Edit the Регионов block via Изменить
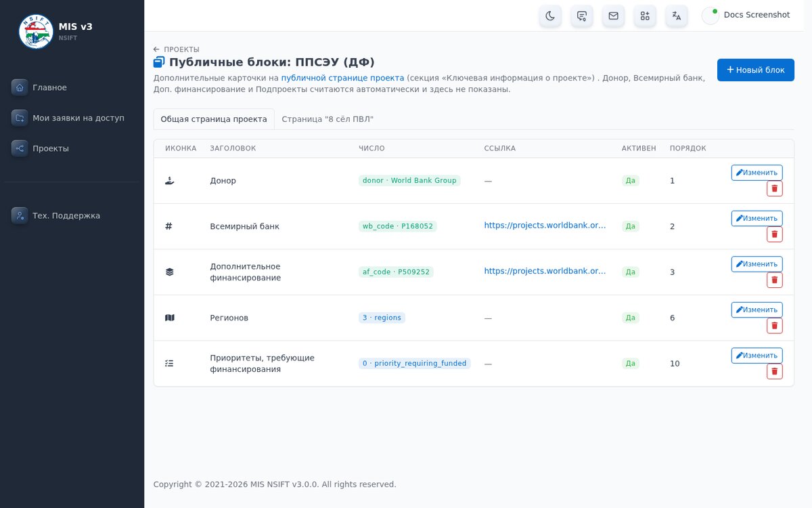This screenshot has height=508, width=812. pos(757,310)
